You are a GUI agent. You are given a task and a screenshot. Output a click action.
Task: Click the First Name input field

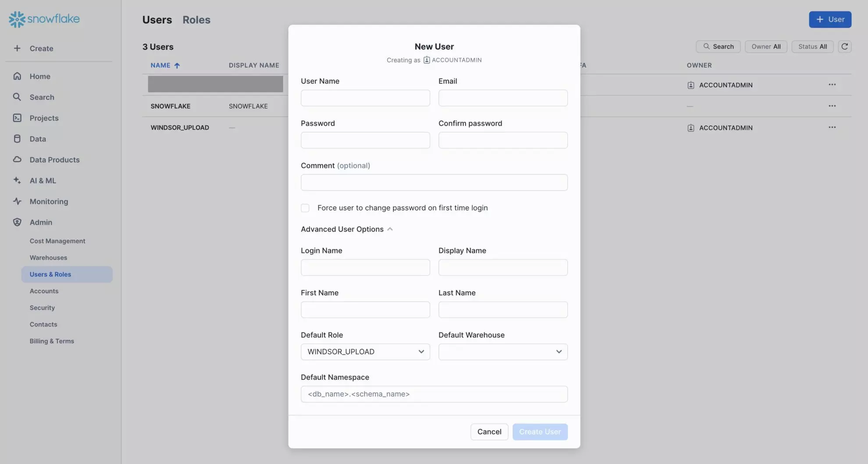tap(365, 310)
